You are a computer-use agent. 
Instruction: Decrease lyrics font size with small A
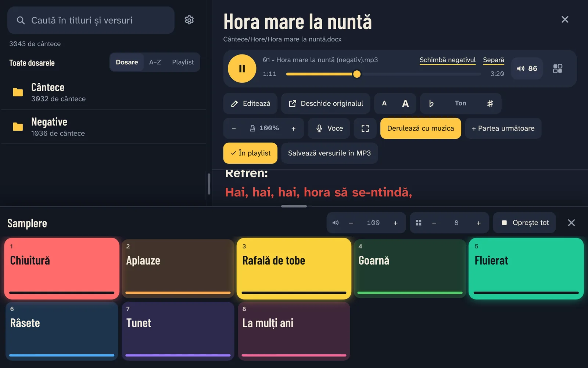point(384,103)
